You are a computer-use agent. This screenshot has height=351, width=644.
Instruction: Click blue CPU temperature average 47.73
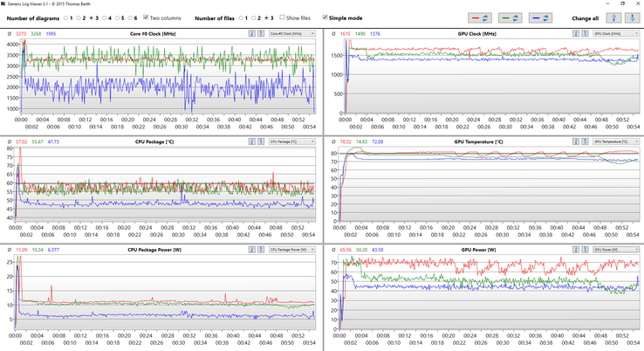click(53, 141)
